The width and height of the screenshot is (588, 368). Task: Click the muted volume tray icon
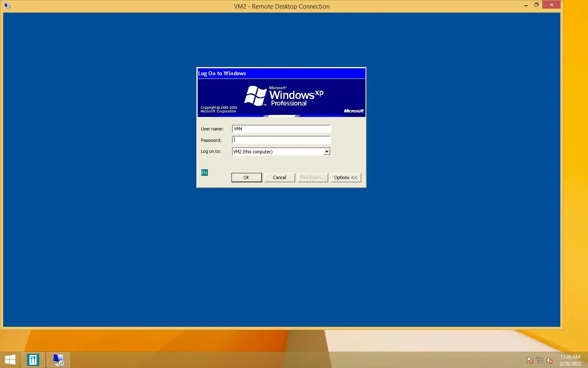pos(550,360)
